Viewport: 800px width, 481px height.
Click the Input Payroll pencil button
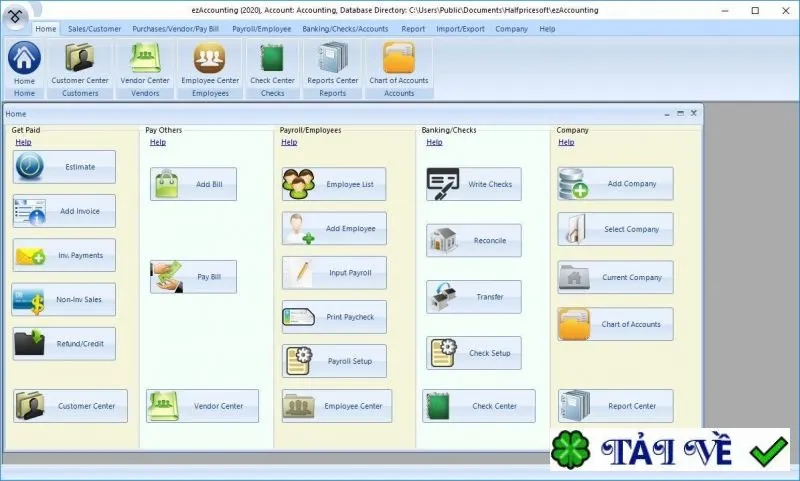(x=334, y=273)
